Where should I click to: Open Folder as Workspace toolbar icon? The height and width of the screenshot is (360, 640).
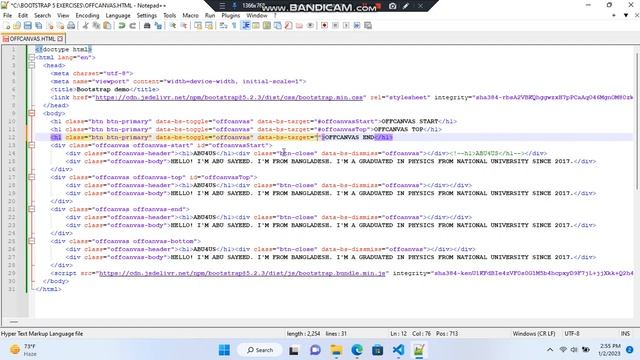click(299, 25)
